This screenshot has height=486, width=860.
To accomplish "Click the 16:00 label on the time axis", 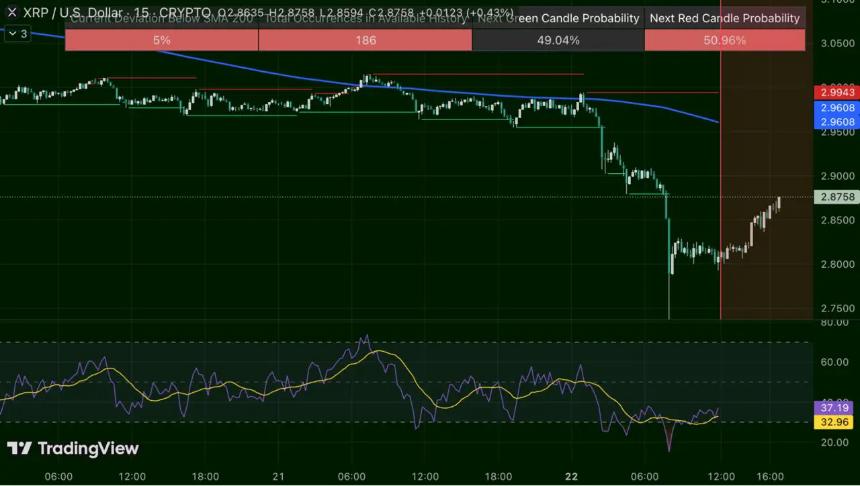I will [770, 477].
